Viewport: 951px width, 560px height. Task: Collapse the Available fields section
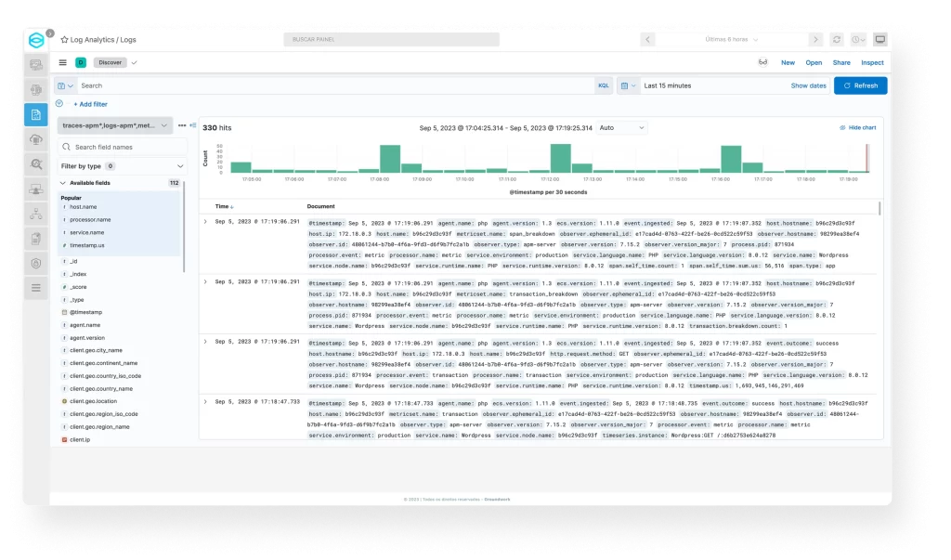coord(63,183)
